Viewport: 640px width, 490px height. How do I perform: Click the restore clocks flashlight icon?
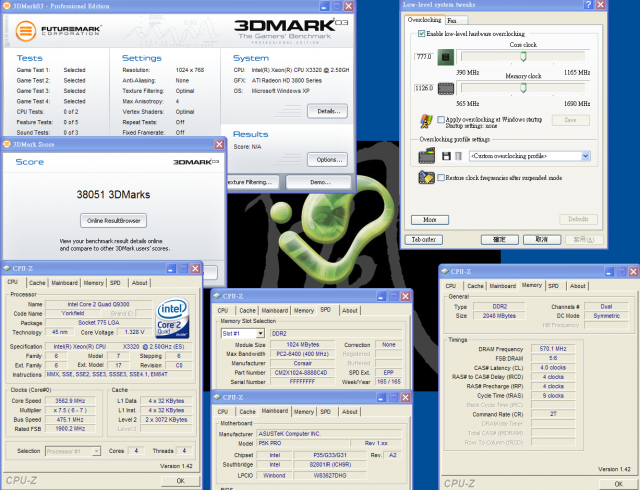click(427, 178)
